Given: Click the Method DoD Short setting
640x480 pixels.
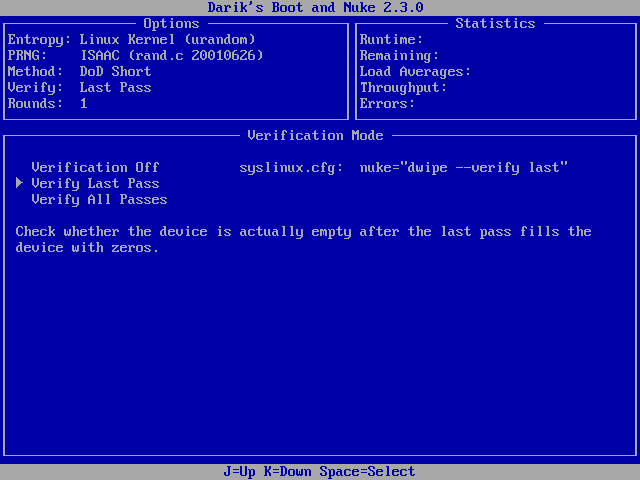Looking at the screenshot, I should pos(79,71).
